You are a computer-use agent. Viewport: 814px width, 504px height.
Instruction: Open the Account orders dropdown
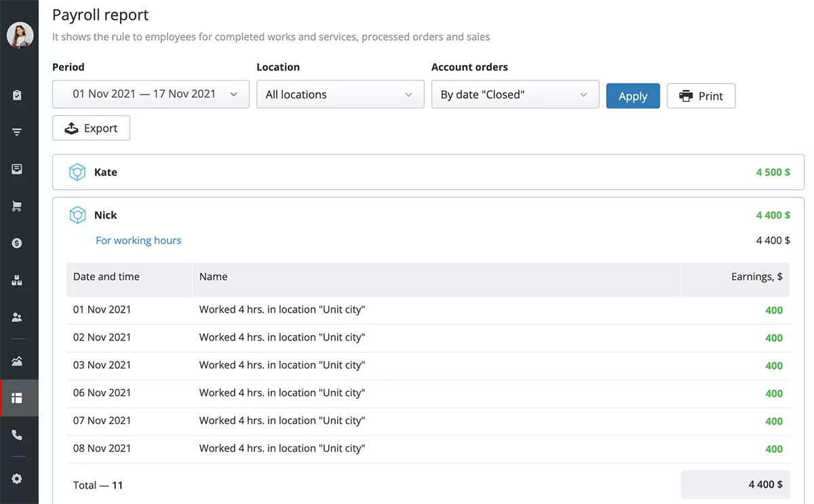(515, 94)
